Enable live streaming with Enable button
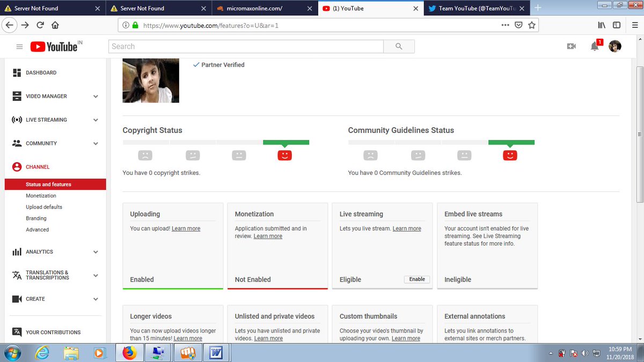This screenshot has width=644, height=362. point(417,279)
